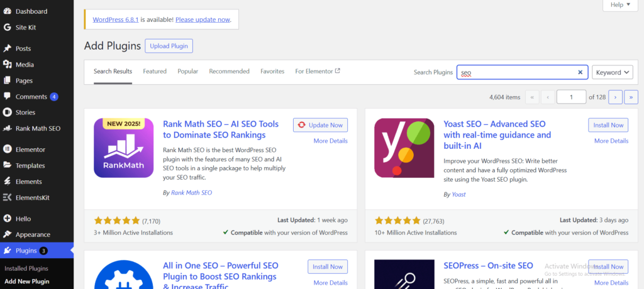The width and height of the screenshot is (644, 289).
Task: Click the Yoast author link
Action: point(458,194)
